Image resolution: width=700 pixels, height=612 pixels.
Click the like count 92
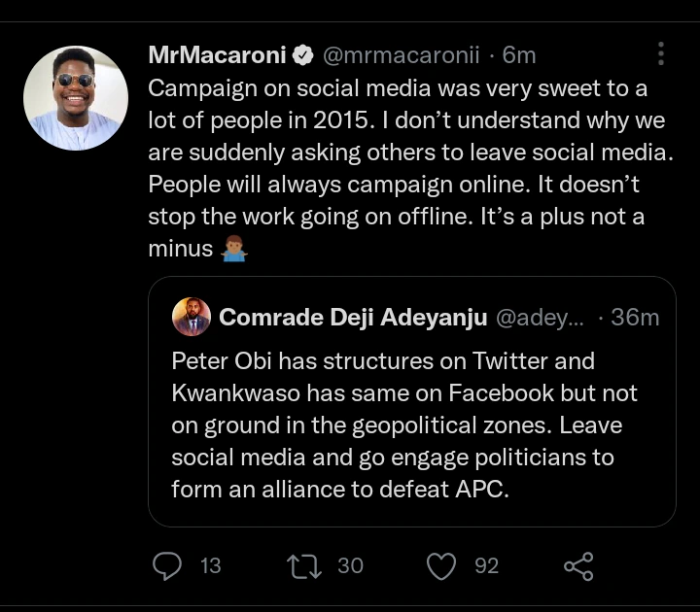(x=487, y=565)
